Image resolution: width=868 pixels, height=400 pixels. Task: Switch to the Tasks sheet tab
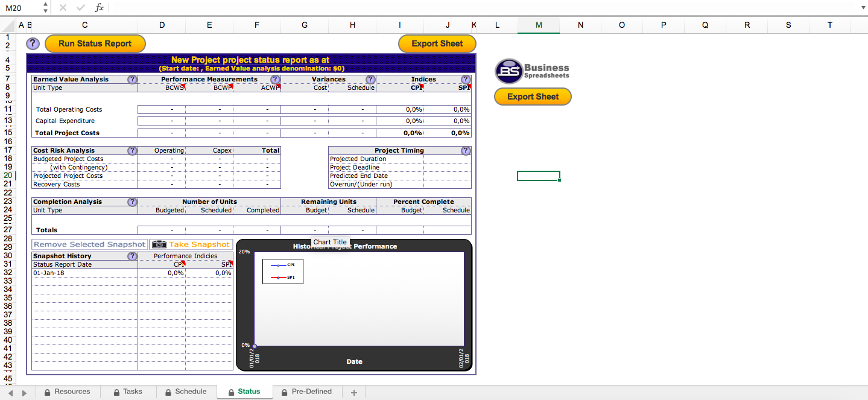[128, 392]
